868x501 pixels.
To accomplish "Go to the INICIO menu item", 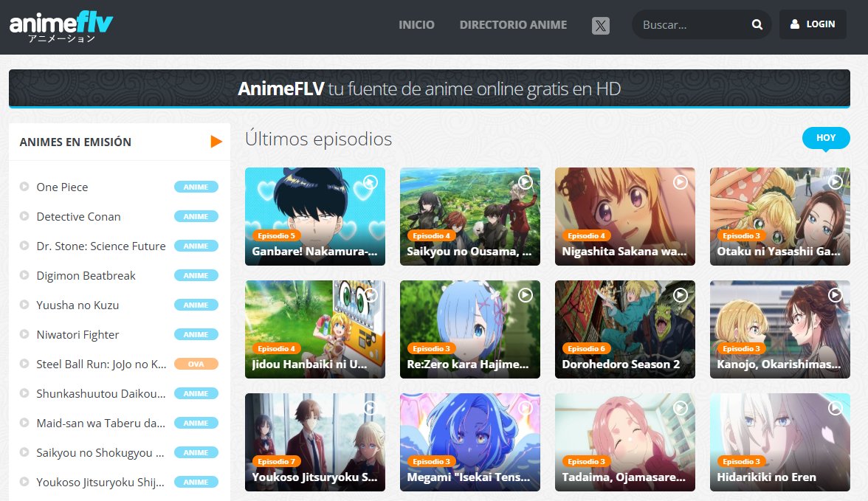I will click(416, 25).
